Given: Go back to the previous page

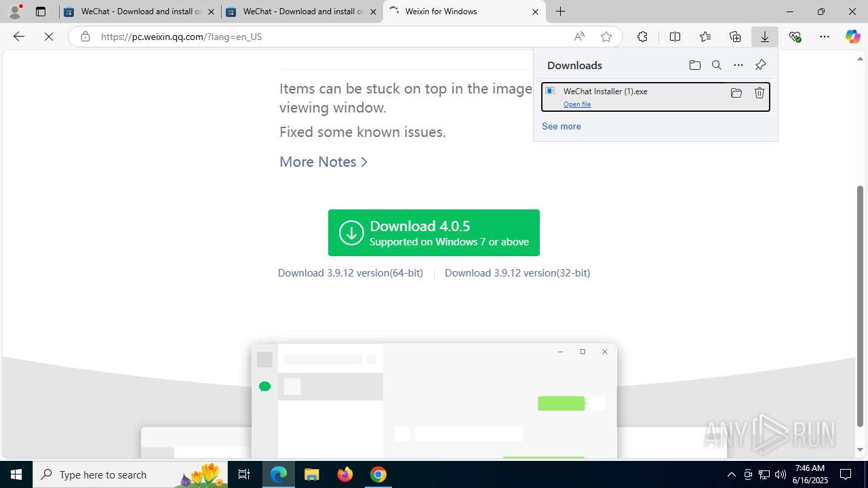Looking at the screenshot, I should pos(19,37).
